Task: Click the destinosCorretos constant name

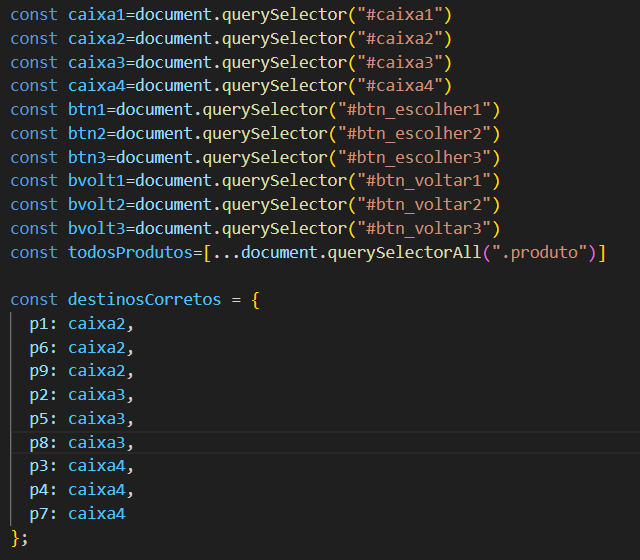Action: click(x=144, y=300)
